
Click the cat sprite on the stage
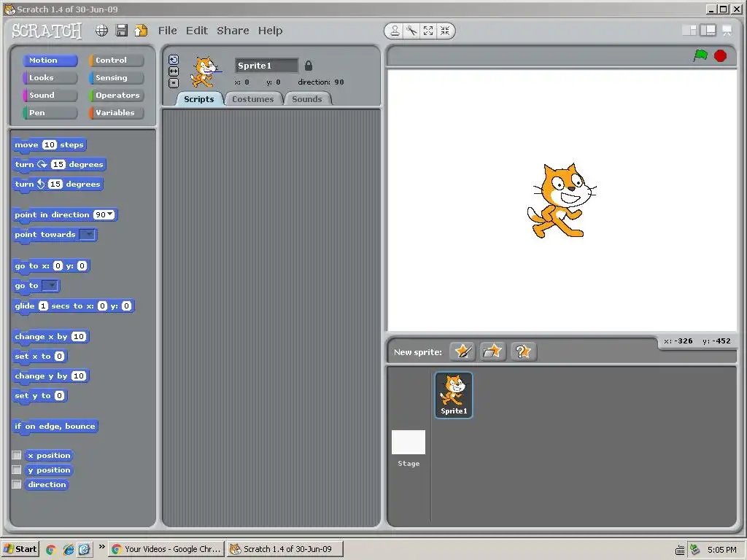[562, 201]
